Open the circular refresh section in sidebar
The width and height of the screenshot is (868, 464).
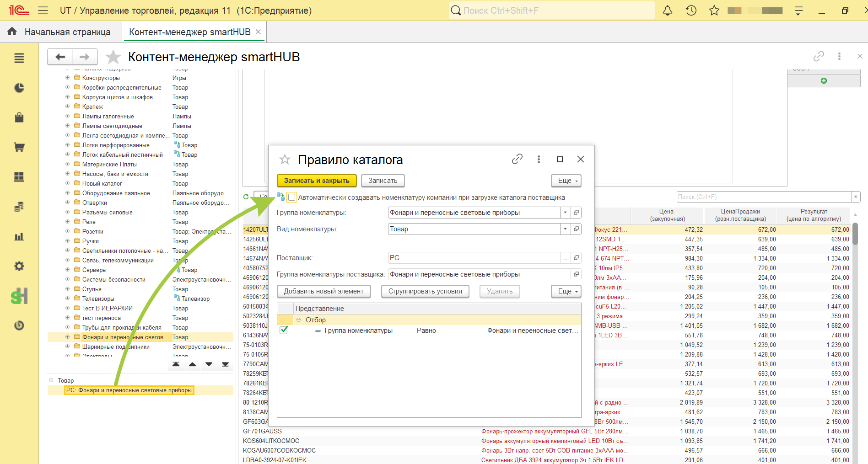click(19, 325)
